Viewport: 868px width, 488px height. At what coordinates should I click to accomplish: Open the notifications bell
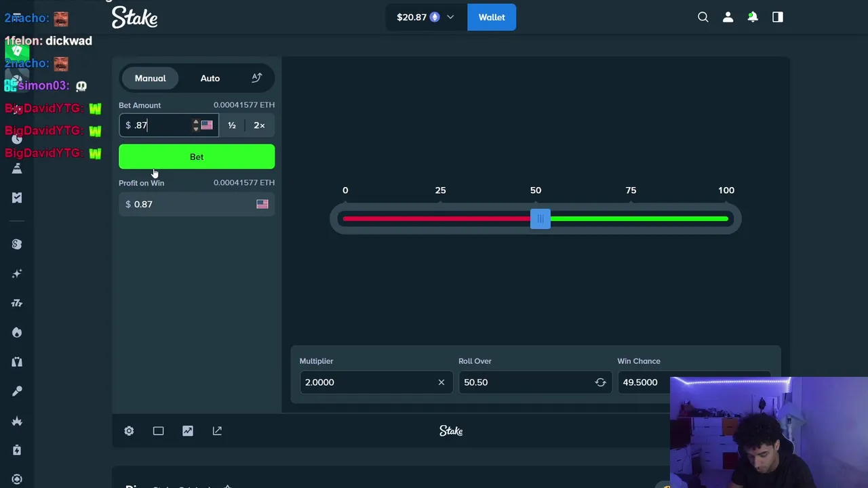[753, 17]
